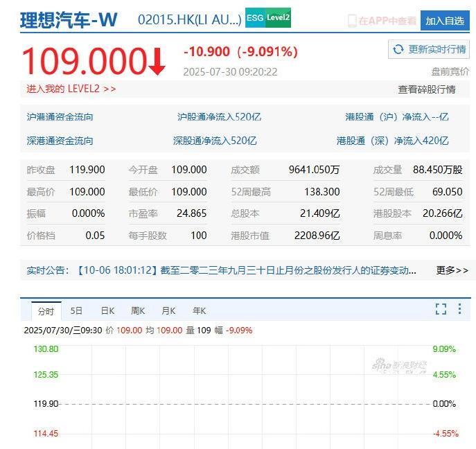The width and height of the screenshot is (476, 449).
Task: Click the 港股股本 value 20.266亿
Action: (x=442, y=213)
